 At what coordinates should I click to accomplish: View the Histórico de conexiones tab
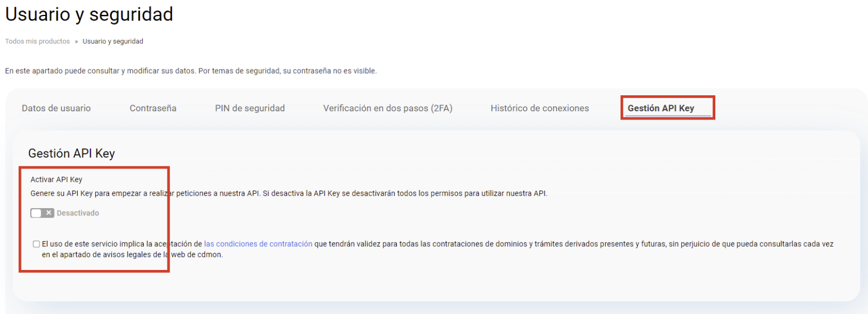coord(540,108)
